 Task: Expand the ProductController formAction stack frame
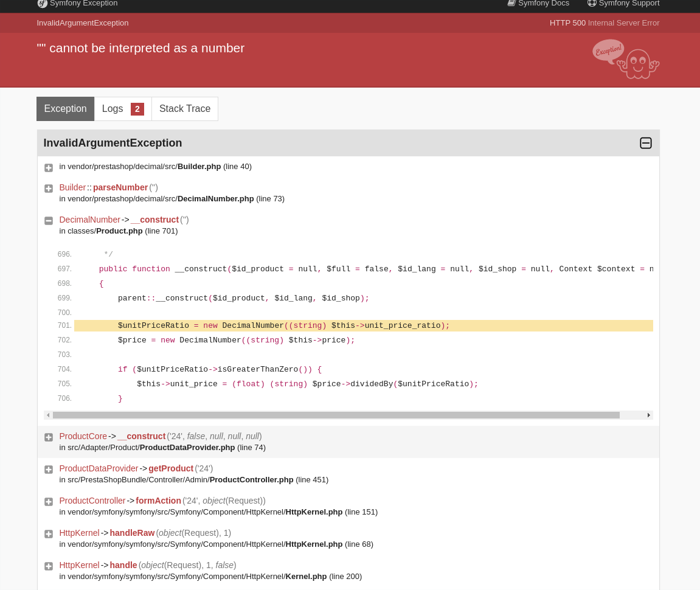coord(49,502)
